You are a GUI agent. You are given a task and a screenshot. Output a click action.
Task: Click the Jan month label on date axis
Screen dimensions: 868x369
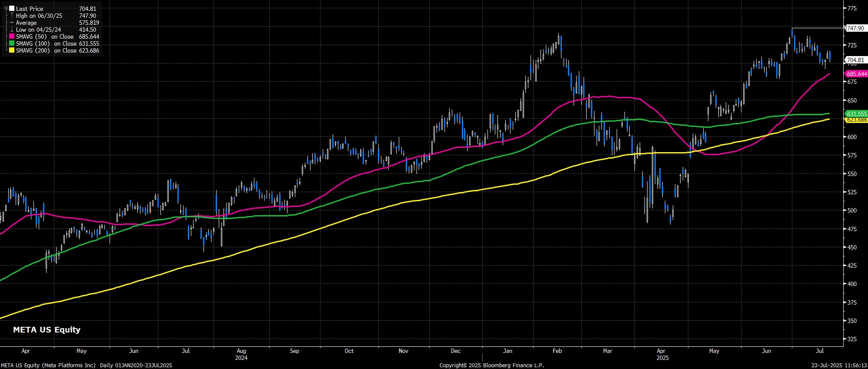507,351
